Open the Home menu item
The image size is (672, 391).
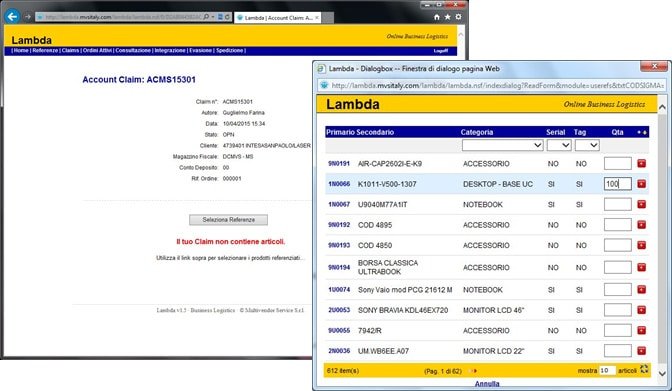(x=21, y=51)
